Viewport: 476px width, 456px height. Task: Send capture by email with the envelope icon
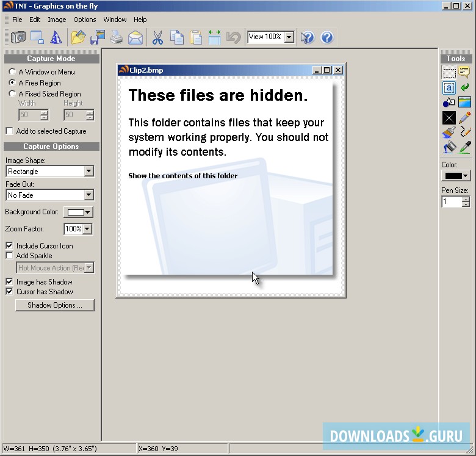click(x=135, y=38)
